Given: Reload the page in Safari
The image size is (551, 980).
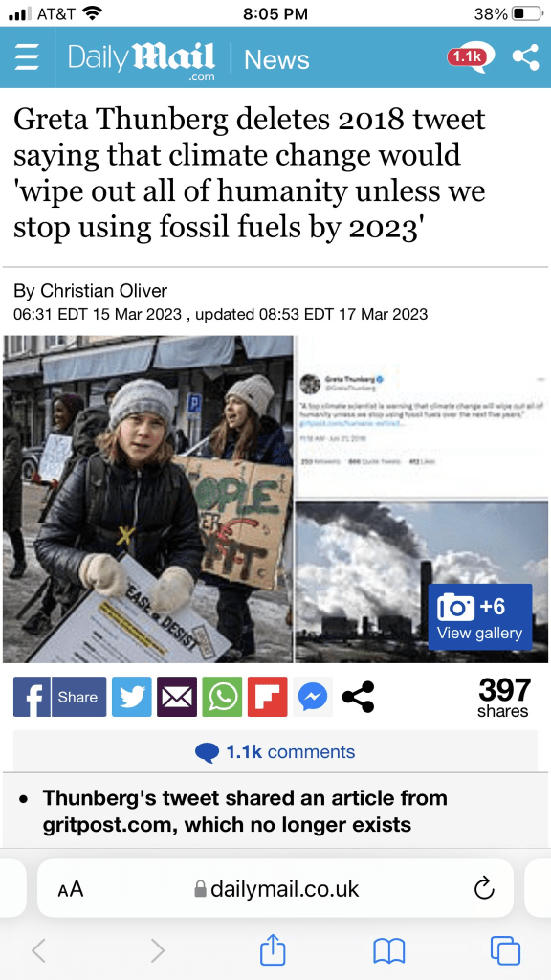Looking at the screenshot, I should [x=484, y=889].
